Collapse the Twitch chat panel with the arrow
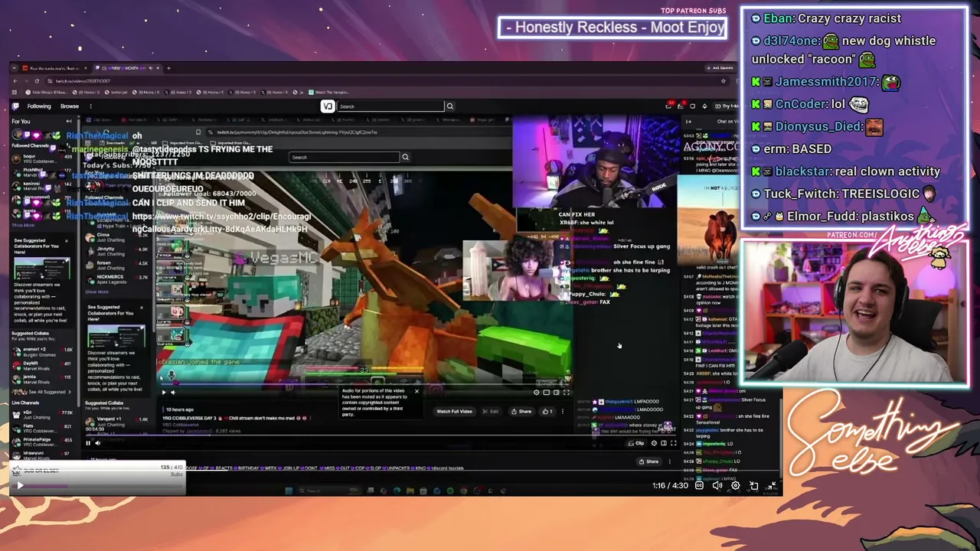980x551 pixels. (688, 121)
